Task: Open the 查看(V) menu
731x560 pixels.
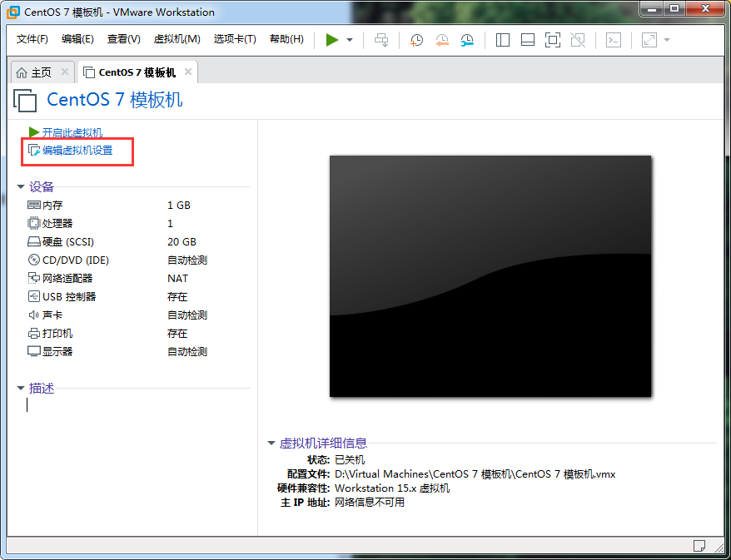Action: coord(123,39)
